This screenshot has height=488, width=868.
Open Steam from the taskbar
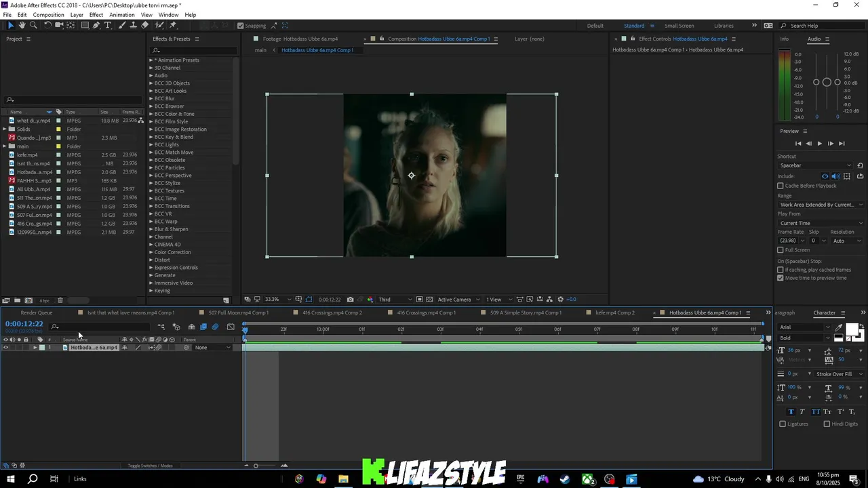[x=564, y=479]
